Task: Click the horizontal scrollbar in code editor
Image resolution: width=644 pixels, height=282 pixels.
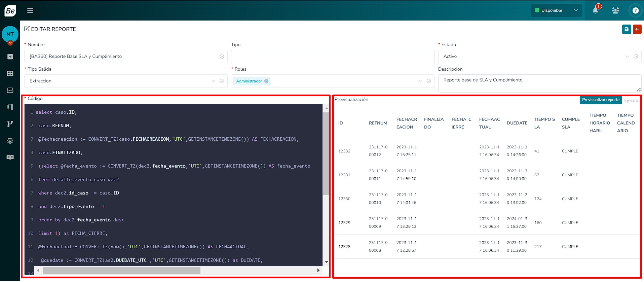Action: click(x=121, y=271)
